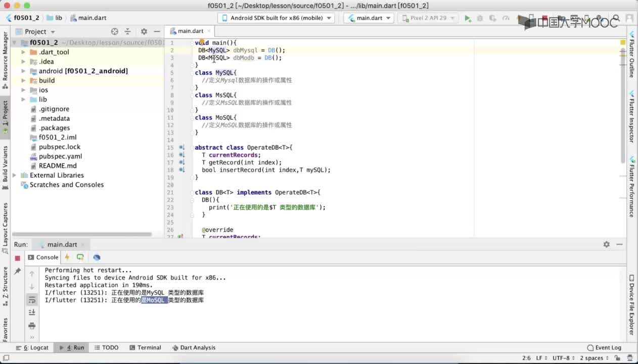Expand the android module folder

pos(23,71)
